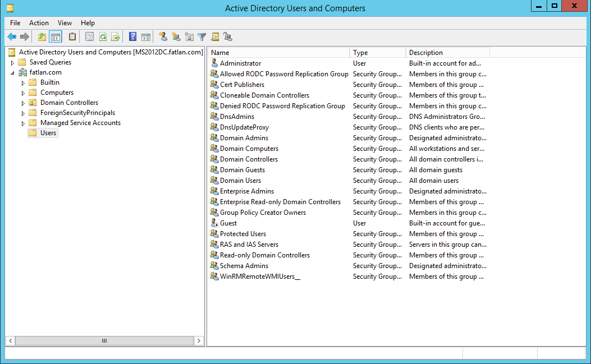Sort by the Description column header
591x364 pixels.
[448, 53]
